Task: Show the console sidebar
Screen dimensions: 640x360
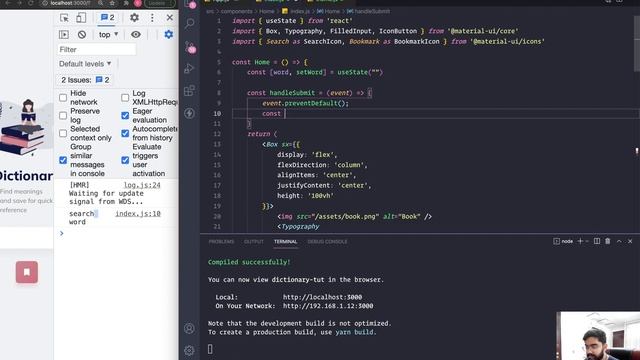Action: (x=64, y=35)
